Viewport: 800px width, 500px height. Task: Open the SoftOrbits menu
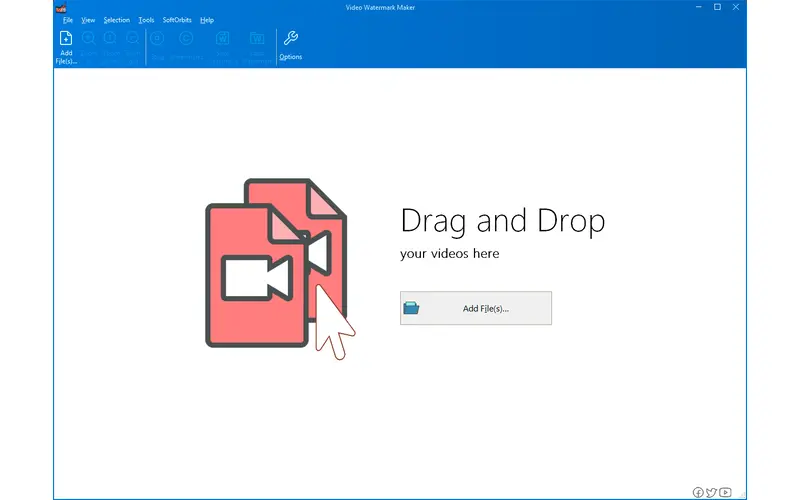coord(177,20)
